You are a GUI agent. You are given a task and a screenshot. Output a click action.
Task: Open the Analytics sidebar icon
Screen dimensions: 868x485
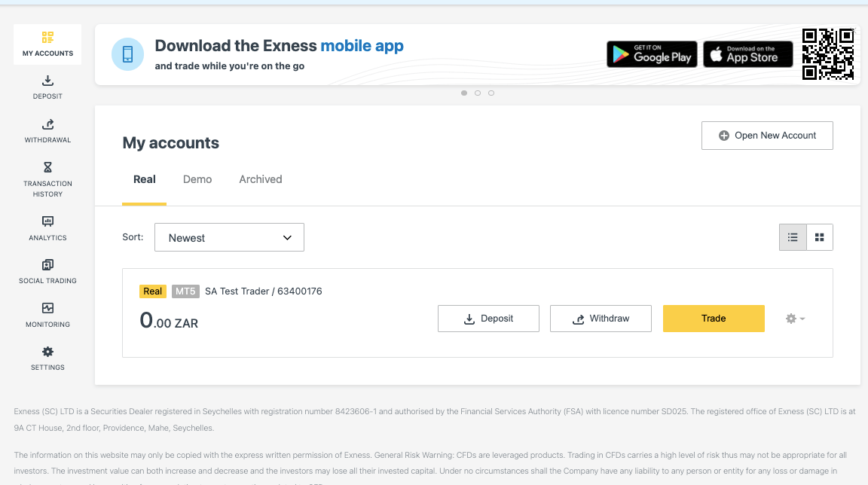(x=47, y=221)
